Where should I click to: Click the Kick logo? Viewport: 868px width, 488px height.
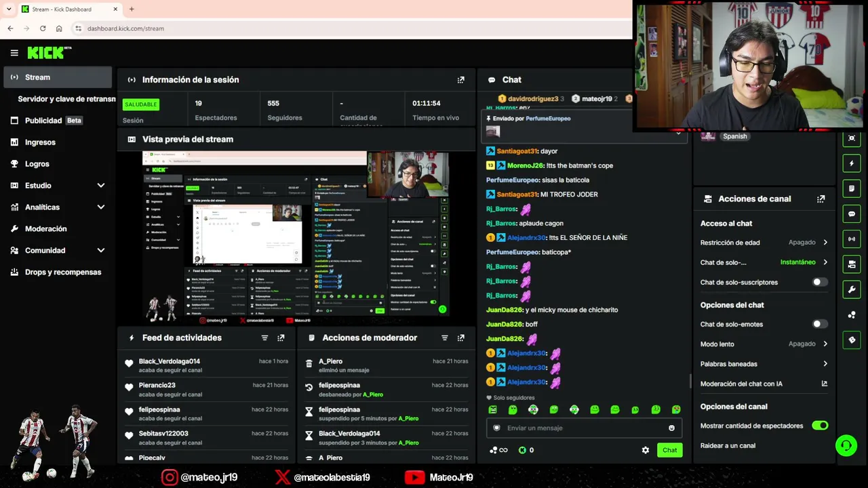[x=49, y=53]
